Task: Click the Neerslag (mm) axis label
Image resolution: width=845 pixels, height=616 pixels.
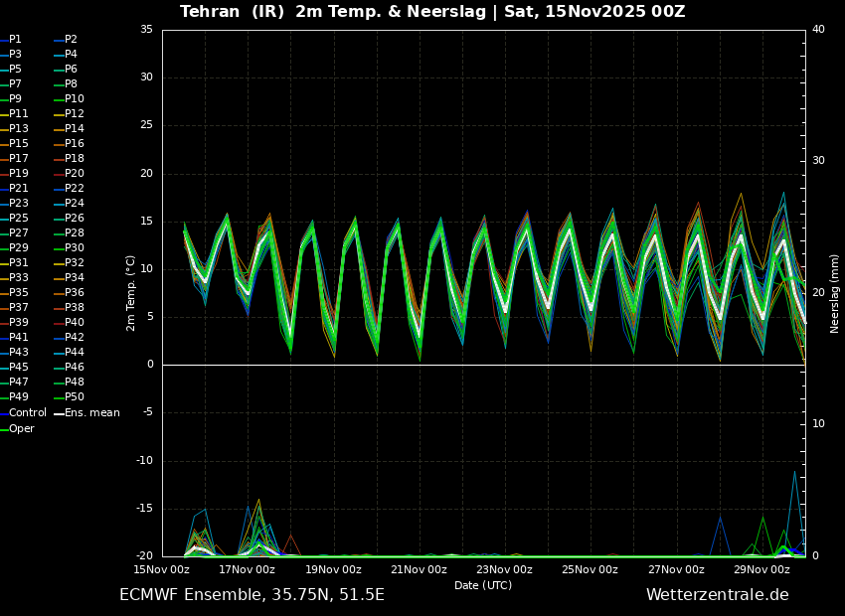Action: pos(835,293)
